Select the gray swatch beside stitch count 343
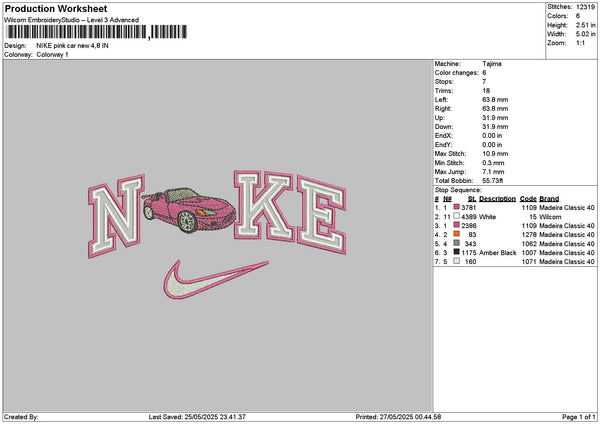 [x=457, y=243]
